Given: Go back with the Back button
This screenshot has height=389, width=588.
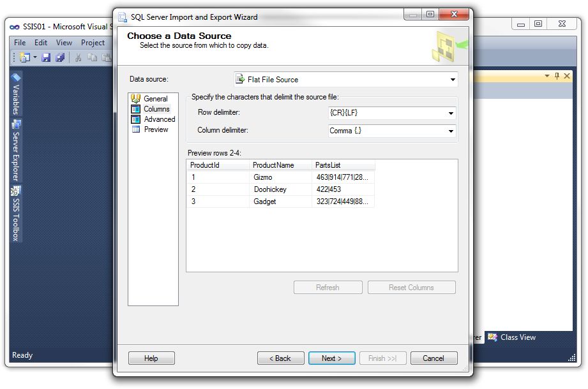Looking at the screenshot, I should pos(280,358).
